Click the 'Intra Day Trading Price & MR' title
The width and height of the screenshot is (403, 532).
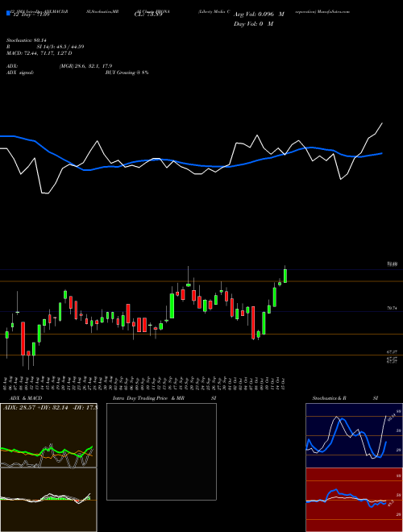(x=148, y=398)
